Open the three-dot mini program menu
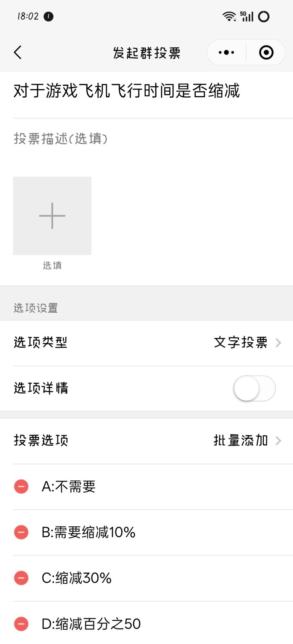This screenshot has height=644, width=293. (226, 53)
